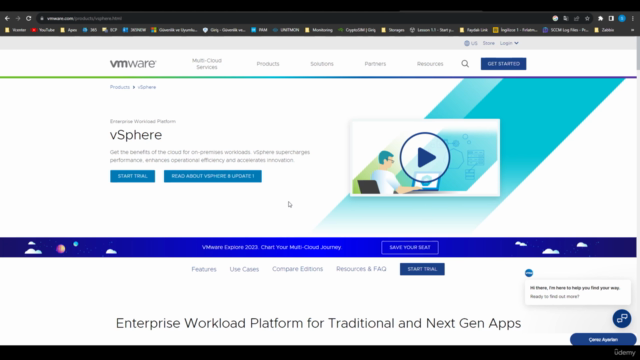Switch to the Compare Editions tab
Screen dimensions: 640x360
(298, 269)
